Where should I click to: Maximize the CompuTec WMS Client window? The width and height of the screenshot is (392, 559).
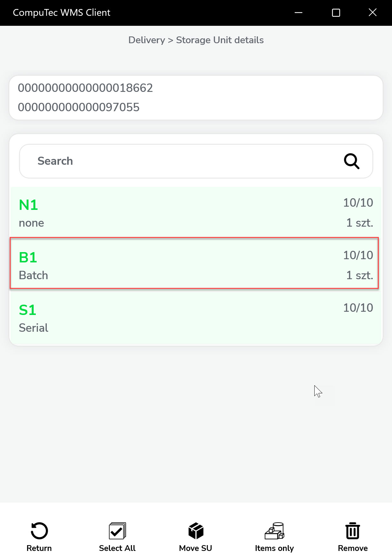pos(336,13)
